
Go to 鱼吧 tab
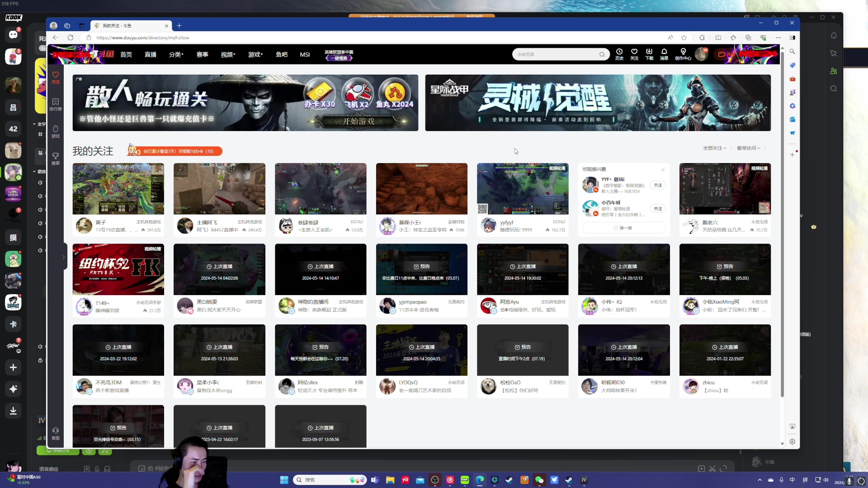(x=282, y=54)
